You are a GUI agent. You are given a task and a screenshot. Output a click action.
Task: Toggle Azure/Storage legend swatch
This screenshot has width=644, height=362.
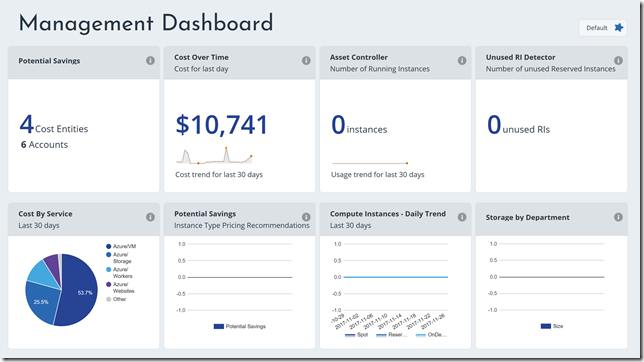click(108, 255)
